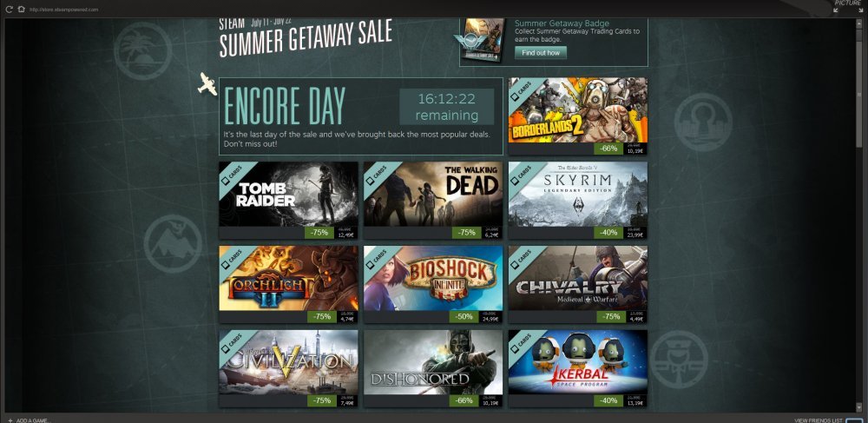Click the palm tree circular emblem
The height and width of the screenshot is (423, 868).
click(143, 51)
